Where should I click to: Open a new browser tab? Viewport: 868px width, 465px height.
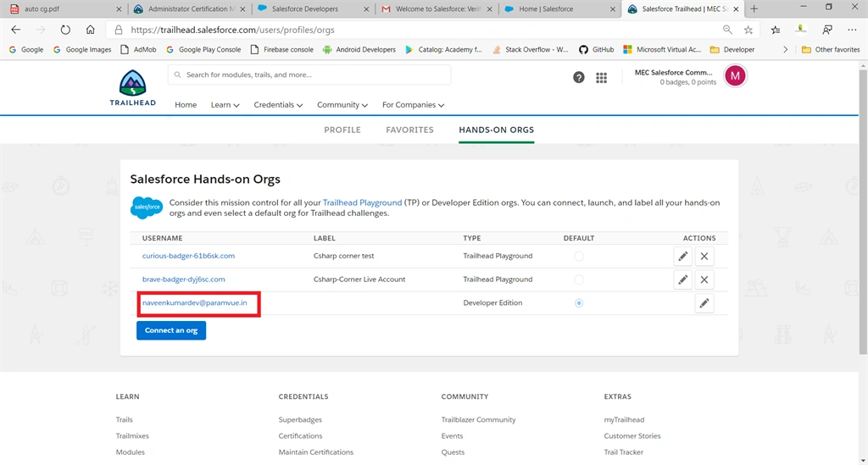pos(754,8)
